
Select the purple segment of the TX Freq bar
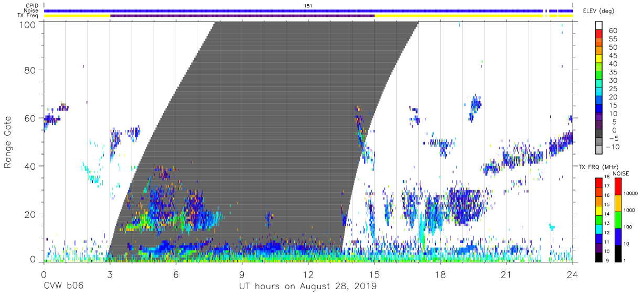[242, 16]
